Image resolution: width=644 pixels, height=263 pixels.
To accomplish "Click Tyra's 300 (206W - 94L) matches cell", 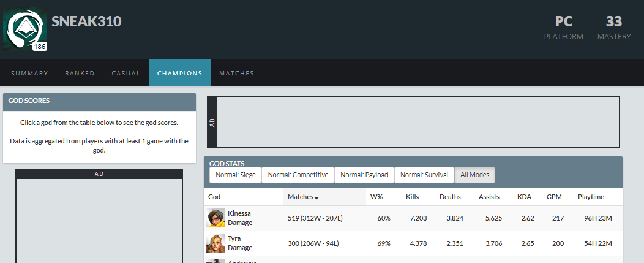I will click(313, 243).
